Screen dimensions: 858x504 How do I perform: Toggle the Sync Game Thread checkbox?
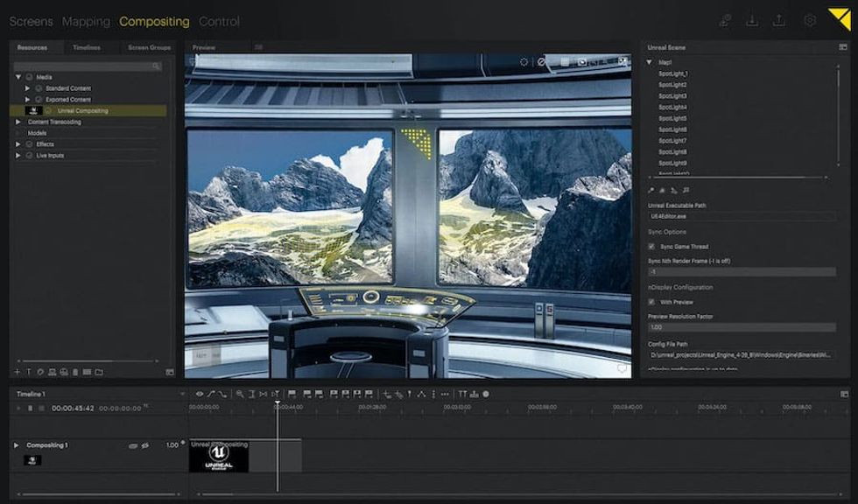click(x=651, y=247)
